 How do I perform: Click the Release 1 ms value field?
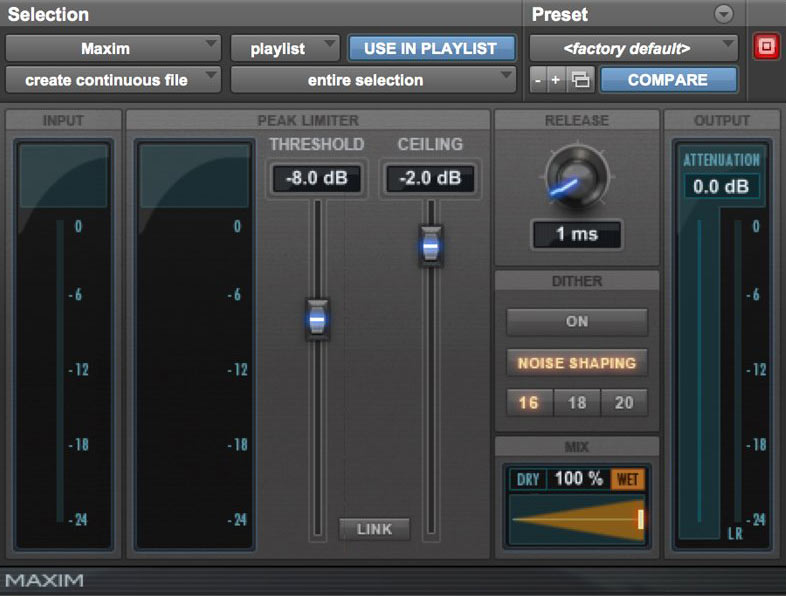(577, 234)
